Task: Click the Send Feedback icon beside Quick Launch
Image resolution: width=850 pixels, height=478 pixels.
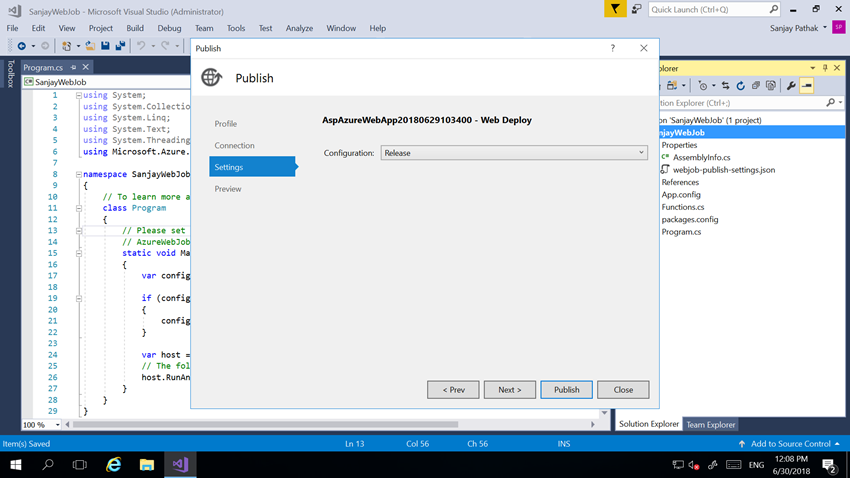Action: pyautogui.click(x=637, y=9)
